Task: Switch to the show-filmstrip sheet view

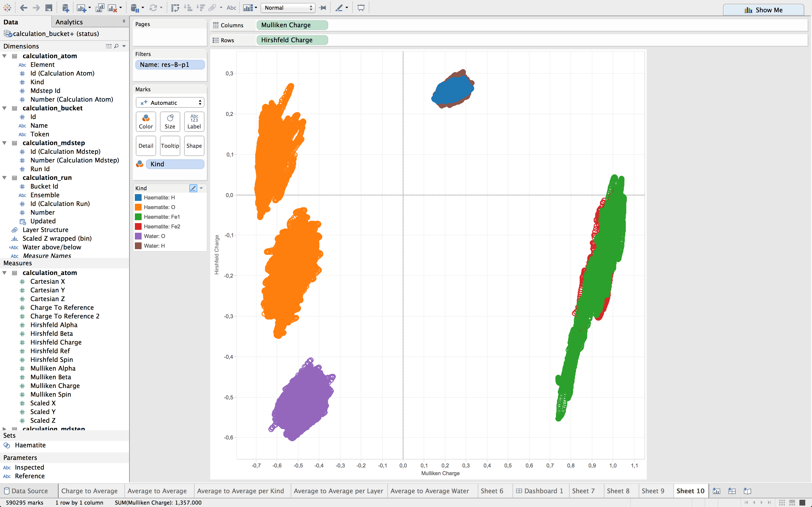Action: pyautogui.click(x=792, y=502)
